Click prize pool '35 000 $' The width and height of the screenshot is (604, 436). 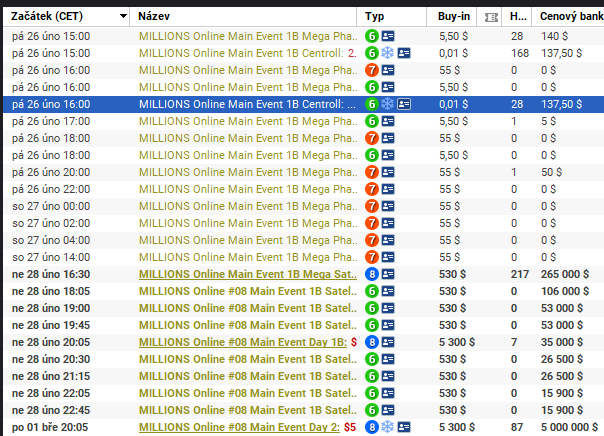[562, 342]
